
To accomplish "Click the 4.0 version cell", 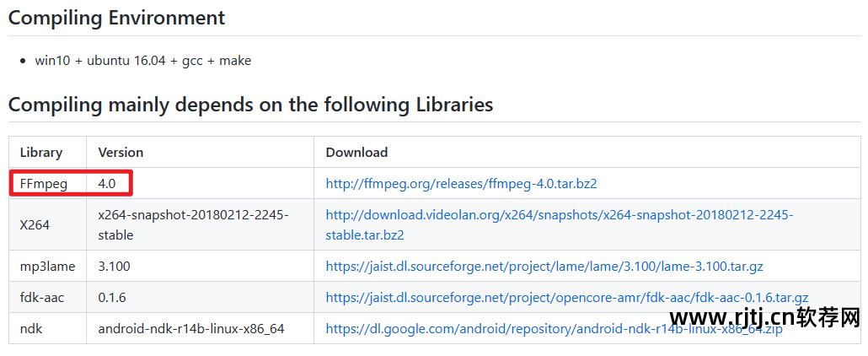I will click(x=108, y=183).
